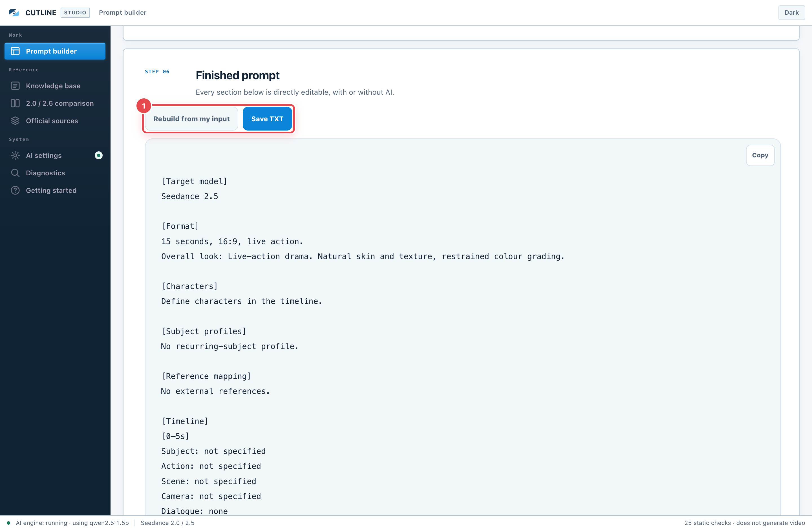The width and height of the screenshot is (812, 530).
Task: Click 'Action: not specified' line
Action: [x=211, y=466]
